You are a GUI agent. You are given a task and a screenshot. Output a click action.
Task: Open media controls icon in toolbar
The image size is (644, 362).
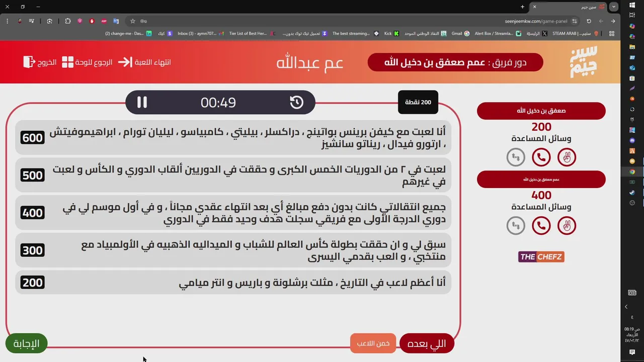coord(32,21)
